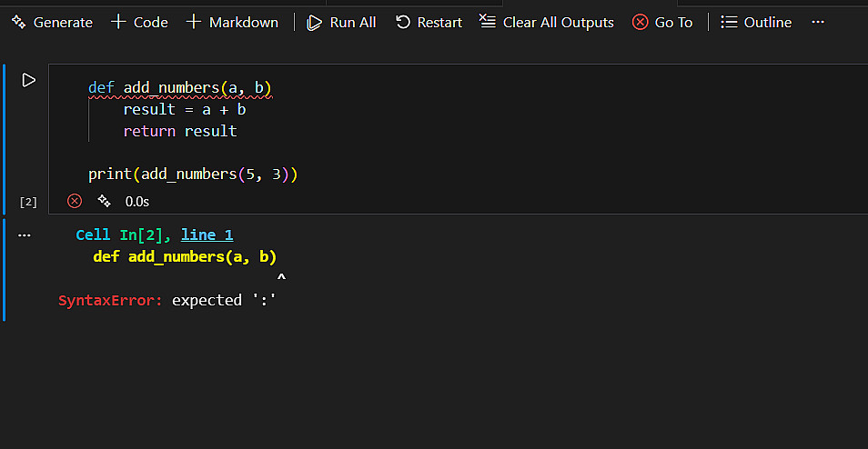The width and height of the screenshot is (868, 449).
Task: Click the Generate sparkle button
Action: click(x=52, y=22)
